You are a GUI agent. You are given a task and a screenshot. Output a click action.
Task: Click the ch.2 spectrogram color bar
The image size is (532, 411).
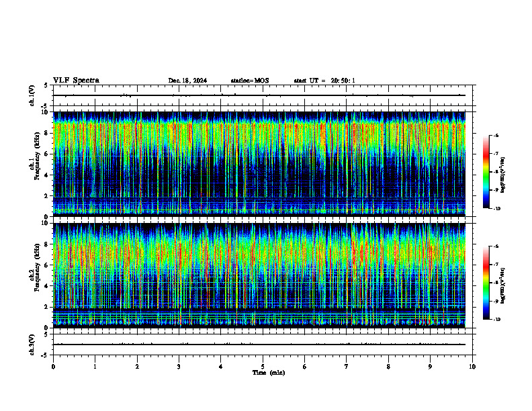click(486, 283)
